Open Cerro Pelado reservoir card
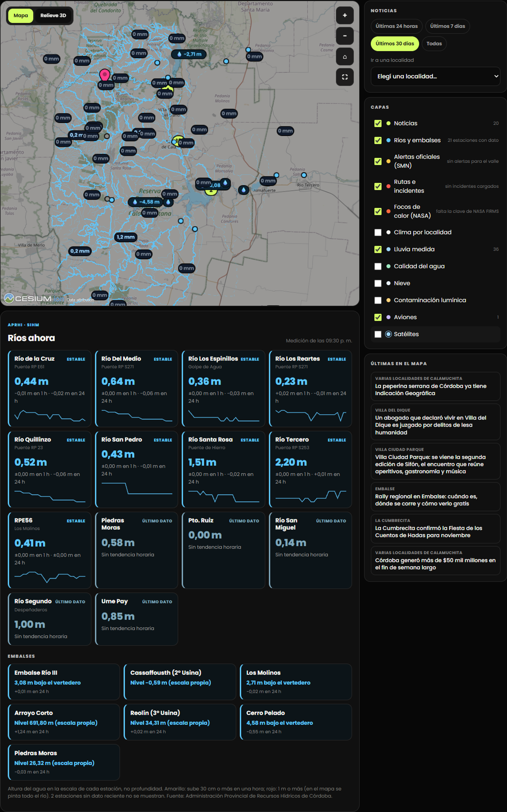The image size is (507, 812). click(296, 722)
